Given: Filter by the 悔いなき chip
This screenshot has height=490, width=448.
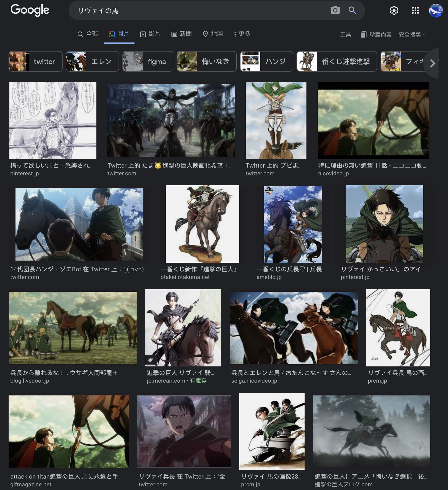Looking at the screenshot, I should coord(207,62).
